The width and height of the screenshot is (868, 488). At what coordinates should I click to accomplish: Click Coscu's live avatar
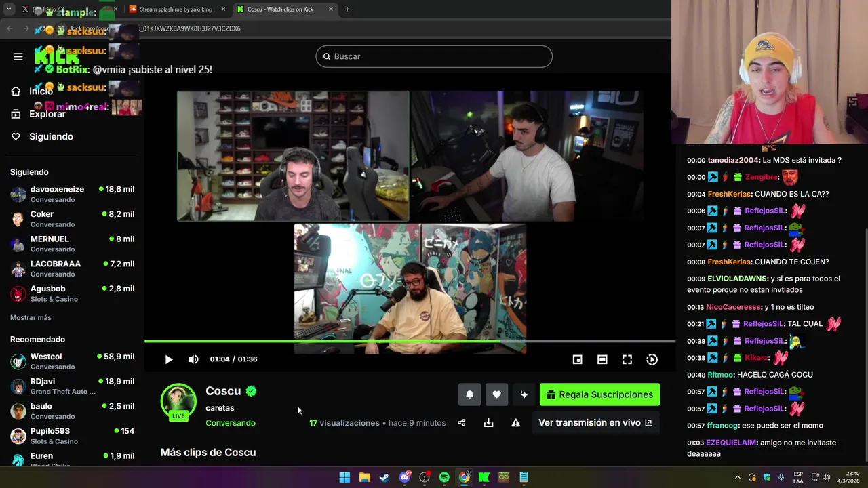click(x=178, y=401)
